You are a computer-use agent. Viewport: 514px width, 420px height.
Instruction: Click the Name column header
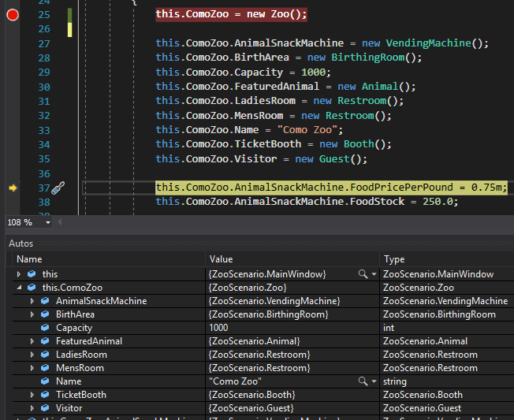pos(30,259)
